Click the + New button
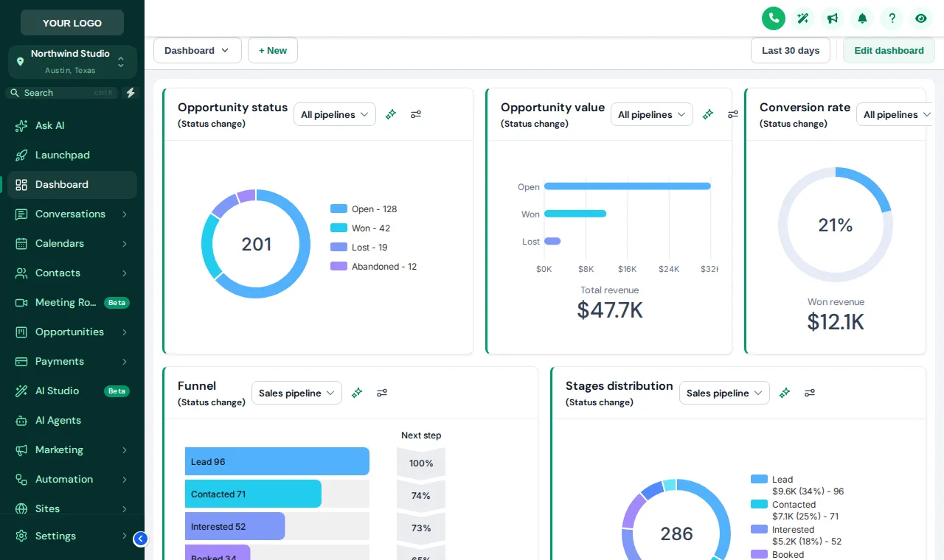This screenshot has width=944, height=560. [273, 50]
